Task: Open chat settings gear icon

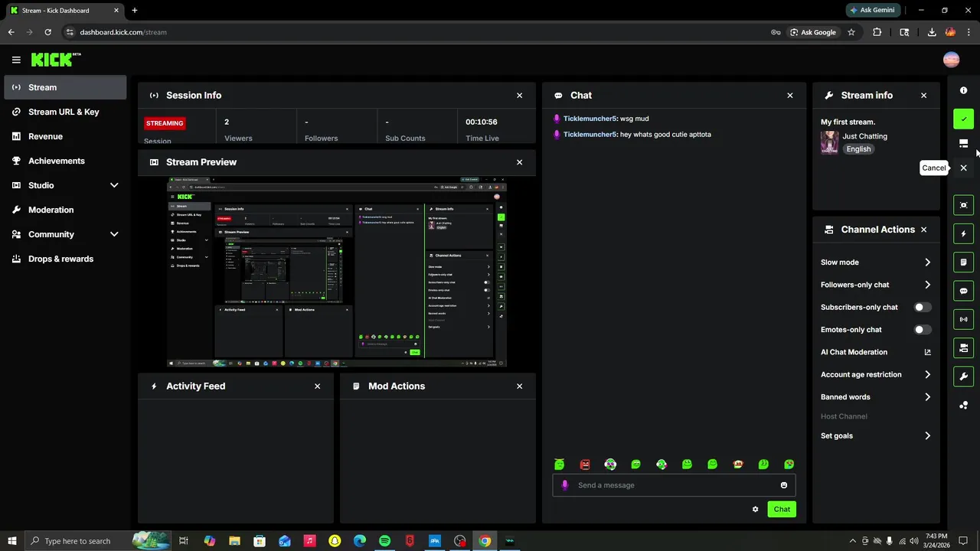Action: tap(755, 509)
